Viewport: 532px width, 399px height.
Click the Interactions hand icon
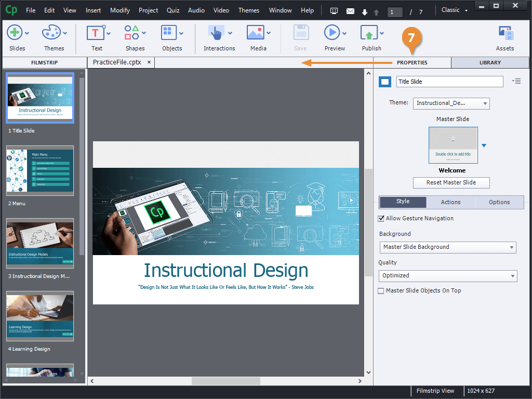click(216, 33)
